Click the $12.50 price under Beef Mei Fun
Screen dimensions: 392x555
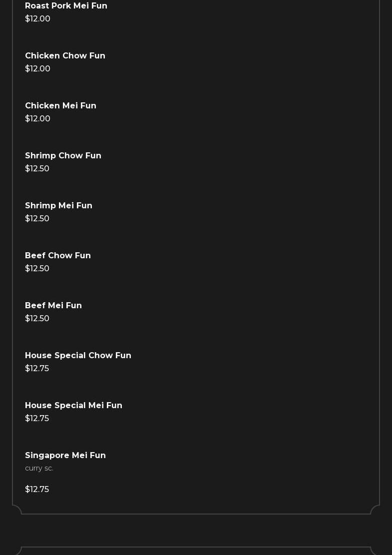click(x=37, y=319)
